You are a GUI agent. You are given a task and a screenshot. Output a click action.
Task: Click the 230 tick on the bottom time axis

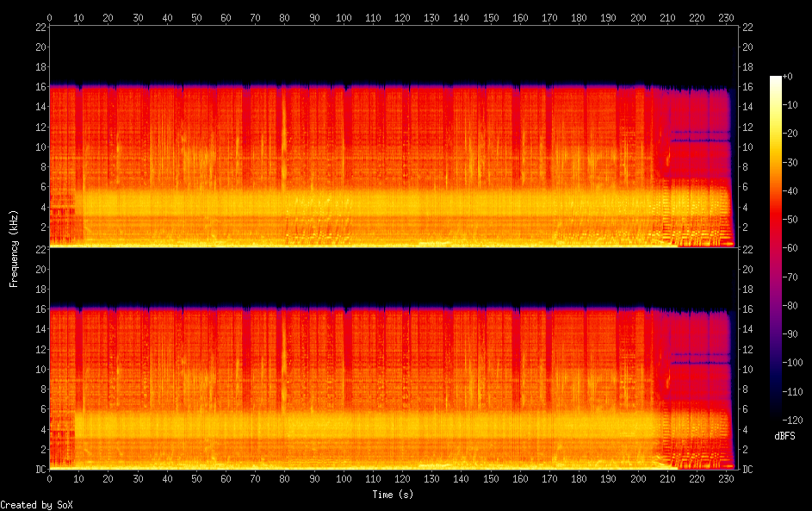(x=726, y=478)
